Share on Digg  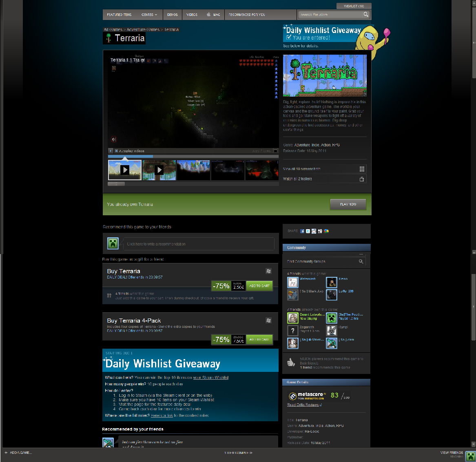tap(320, 231)
